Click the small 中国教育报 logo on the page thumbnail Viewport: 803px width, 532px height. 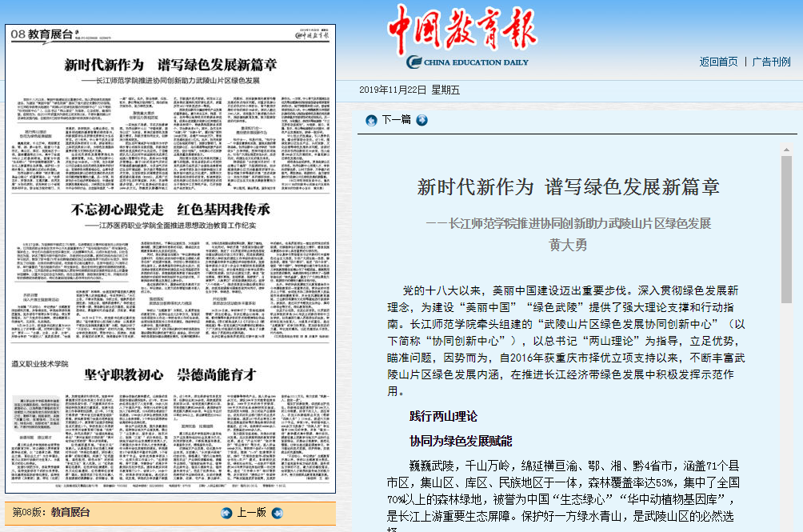pos(312,35)
